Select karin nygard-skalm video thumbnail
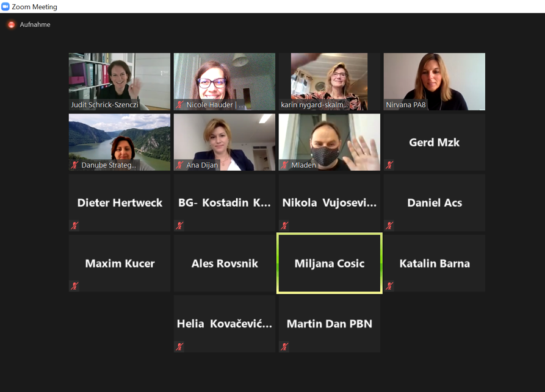This screenshot has height=392, width=545. 329,82
